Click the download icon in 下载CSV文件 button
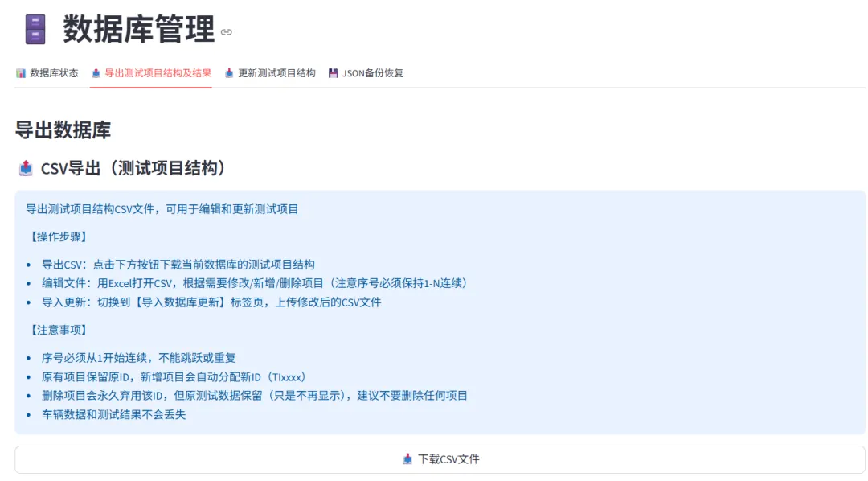This screenshot has width=868, height=481. click(x=408, y=458)
